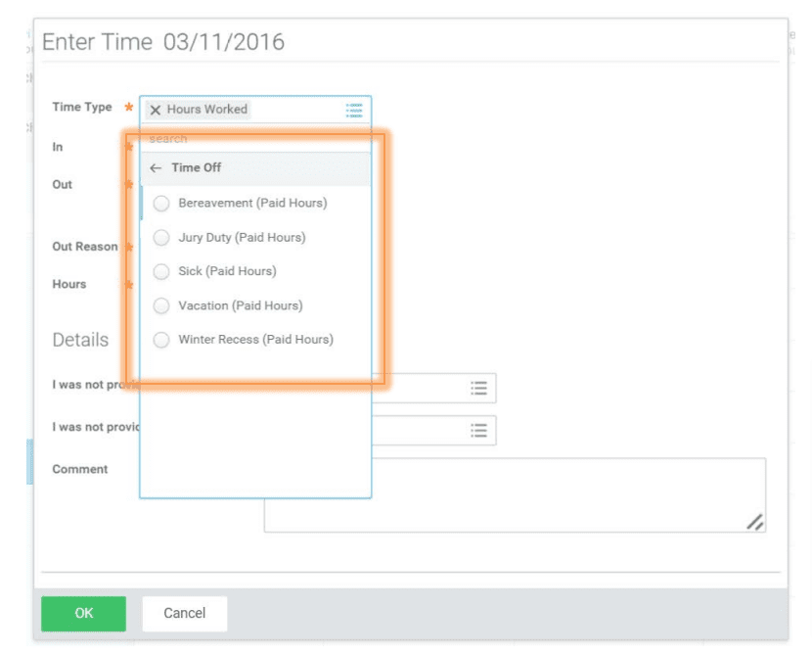Remove the Hours Worked selection with X
The image size is (812, 654).
point(155,110)
